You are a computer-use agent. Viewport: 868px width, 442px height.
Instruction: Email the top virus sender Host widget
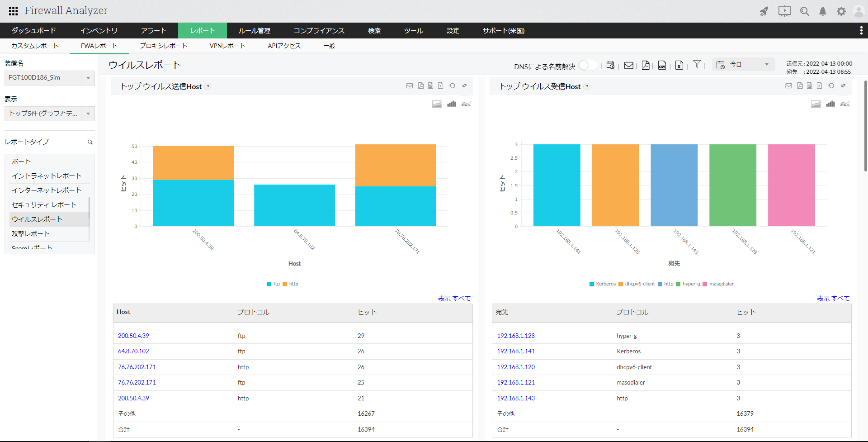[410, 86]
